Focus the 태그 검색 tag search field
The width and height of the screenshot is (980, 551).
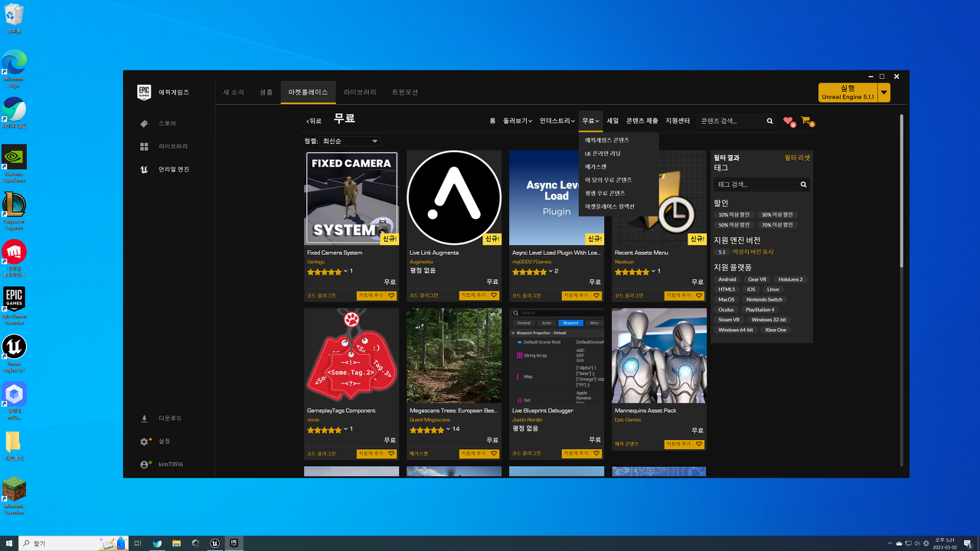[x=756, y=184]
